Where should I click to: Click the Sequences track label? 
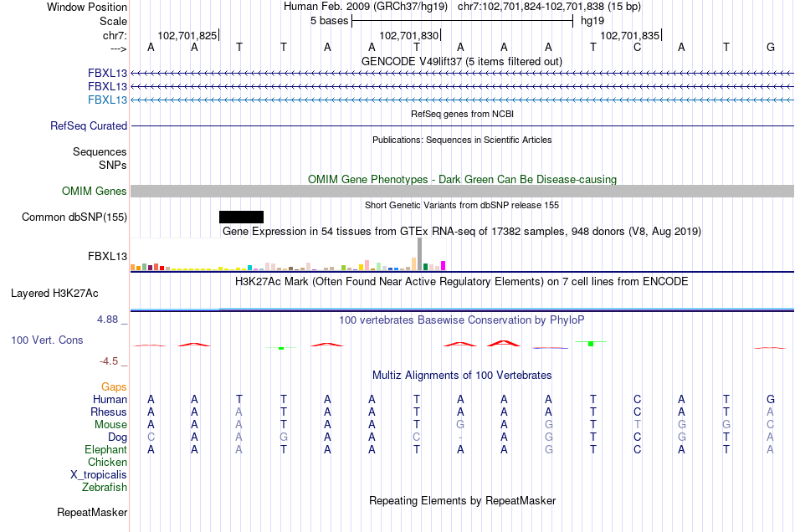100,152
